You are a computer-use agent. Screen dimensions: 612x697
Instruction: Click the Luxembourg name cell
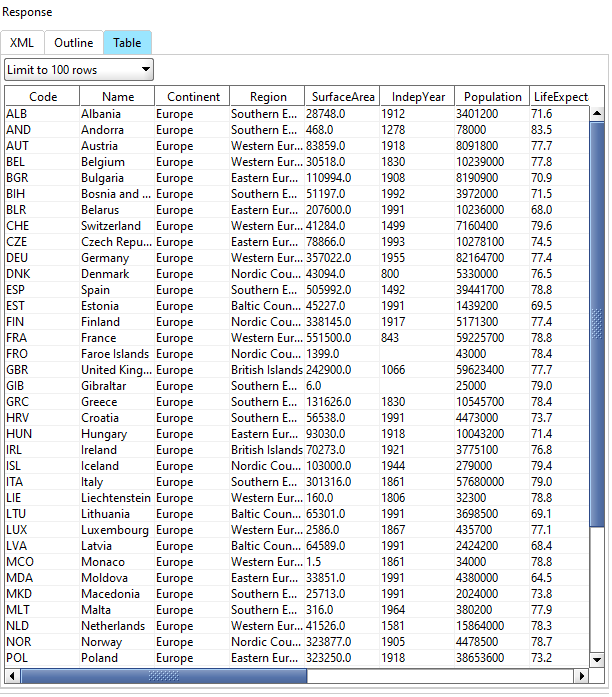tap(117, 530)
